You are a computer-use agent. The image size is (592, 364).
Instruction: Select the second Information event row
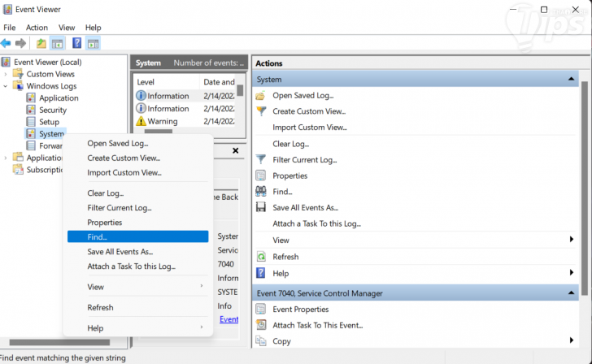(185, 109)
